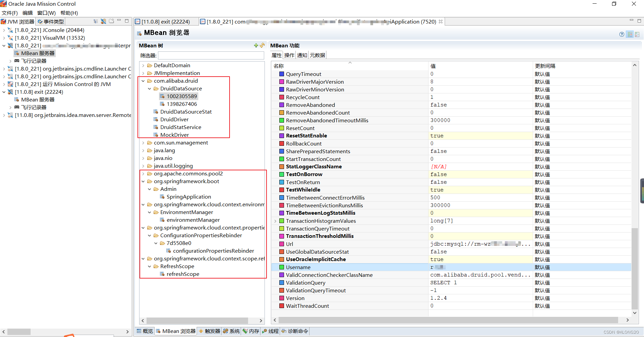Open the 窗口(W) menu
The image size is (644, 337).
pyautogui.click(x=46, y=13)
